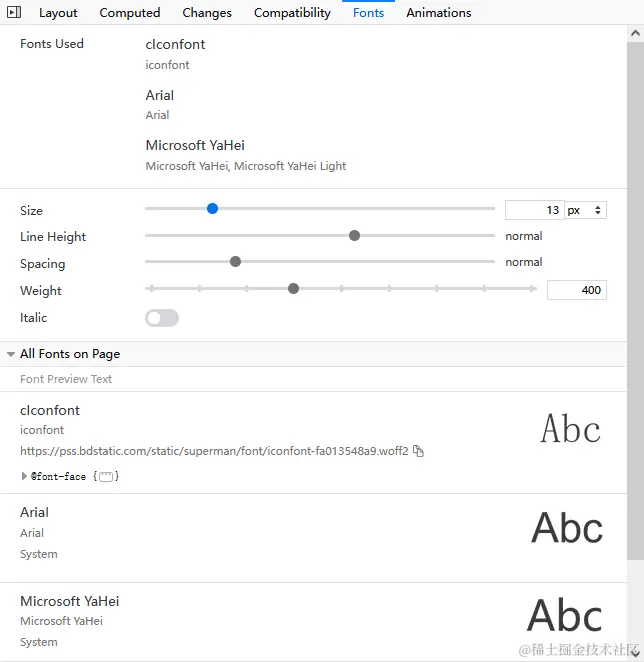Screen dimensions: 644x662
Task: Select the Fonts tab
Action: (x=368, y=13)
